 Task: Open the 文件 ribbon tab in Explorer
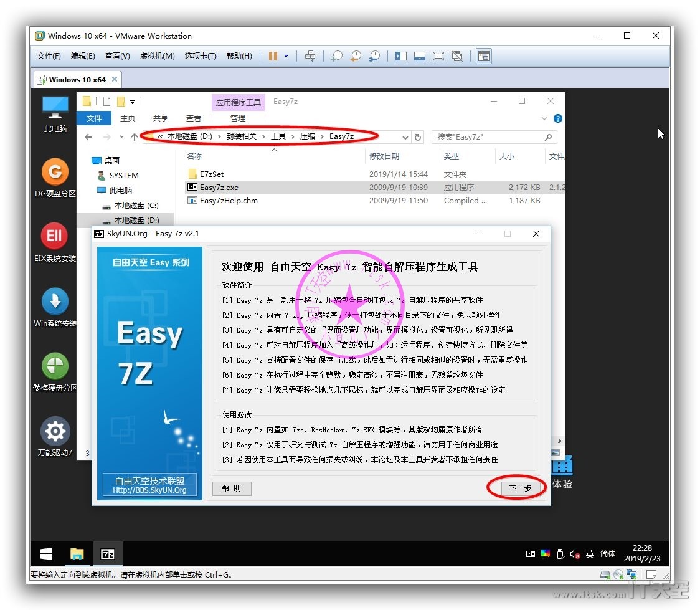(94, 118)
